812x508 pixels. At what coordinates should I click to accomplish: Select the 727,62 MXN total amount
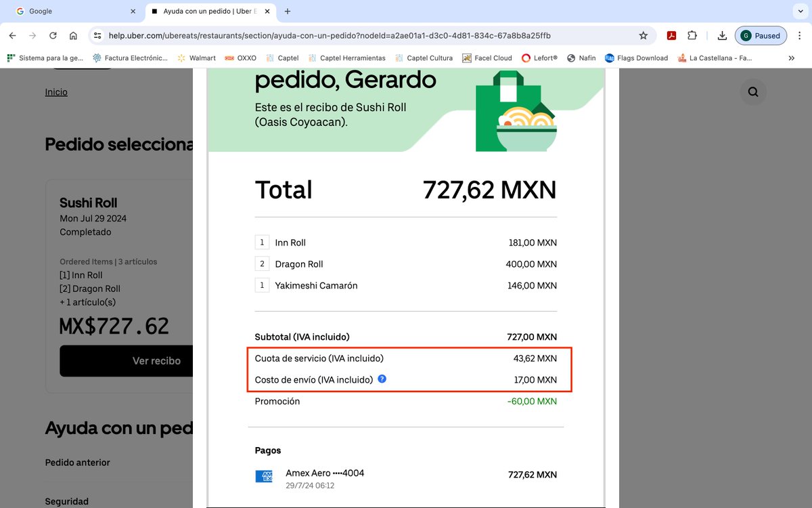489,190
